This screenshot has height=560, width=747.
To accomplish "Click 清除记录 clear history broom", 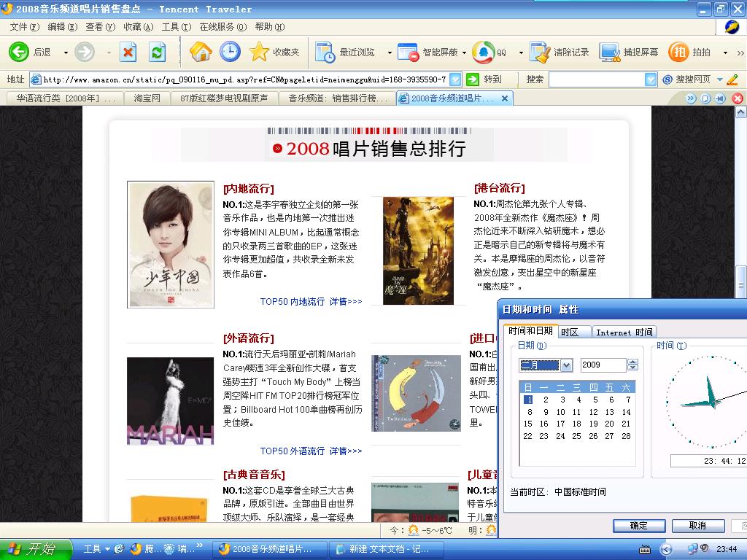I will 560,52.
